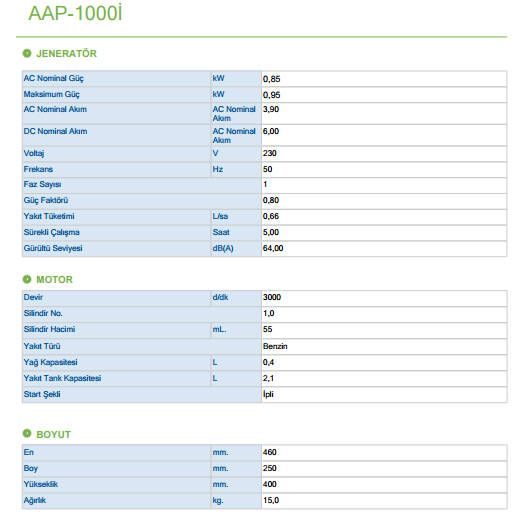Click the MOTOR section heading
This screenshot has width=526, height=529.
click(x=54, y=280)
